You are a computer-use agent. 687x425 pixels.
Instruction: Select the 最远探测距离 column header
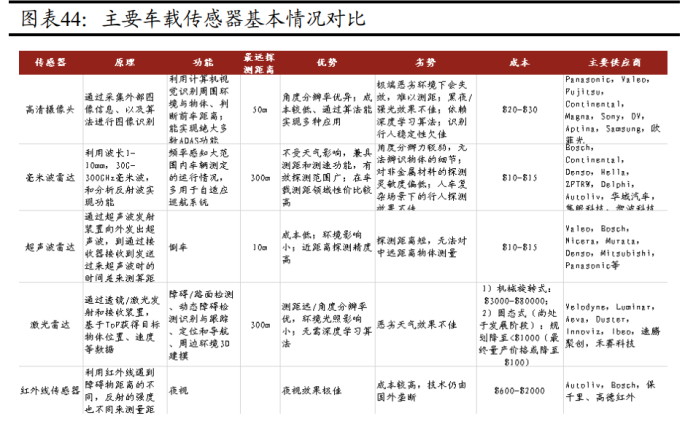coord(259,63)
